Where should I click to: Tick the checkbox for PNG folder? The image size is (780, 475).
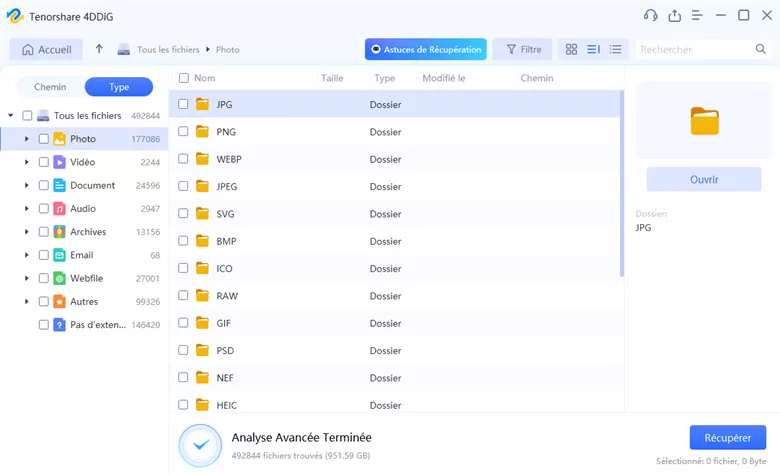point(183,131)
